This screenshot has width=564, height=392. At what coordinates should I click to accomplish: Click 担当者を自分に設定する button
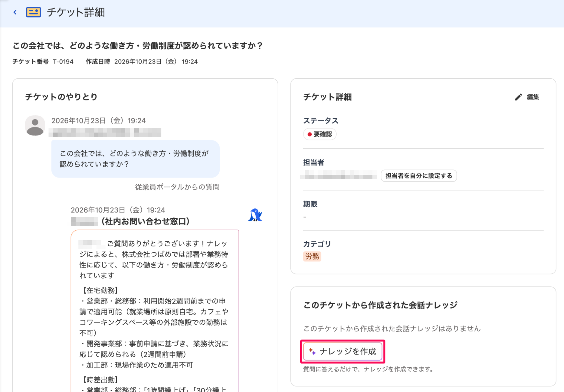(419, 176)
